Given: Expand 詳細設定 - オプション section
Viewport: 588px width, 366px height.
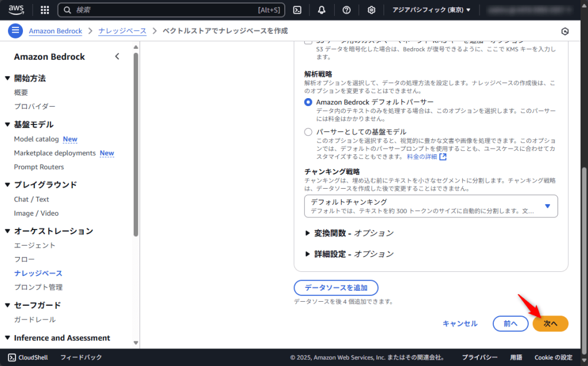Looking at the screenshot, I should pyautogui.click(x=350, y=254).
